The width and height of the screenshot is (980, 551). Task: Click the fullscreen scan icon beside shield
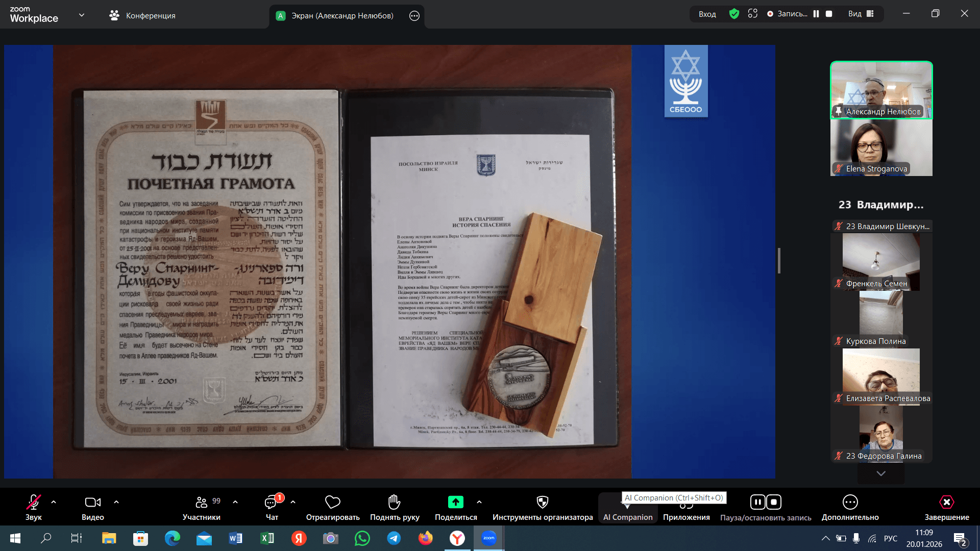(x=753, y=14)
